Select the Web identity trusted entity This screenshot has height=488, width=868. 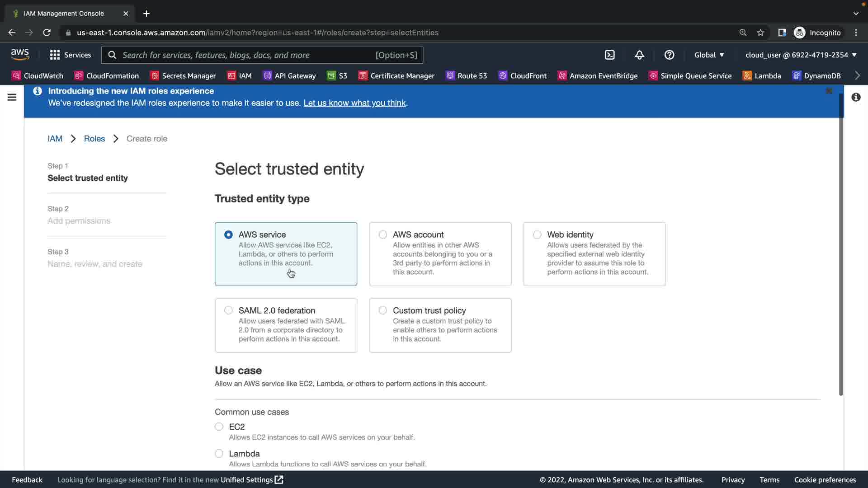click(x=537, y=235)
